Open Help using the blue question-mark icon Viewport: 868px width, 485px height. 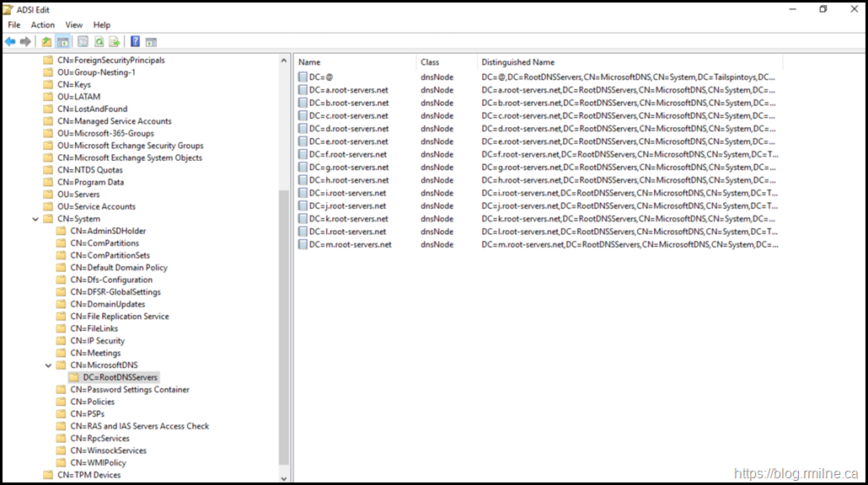coord(135,41)
